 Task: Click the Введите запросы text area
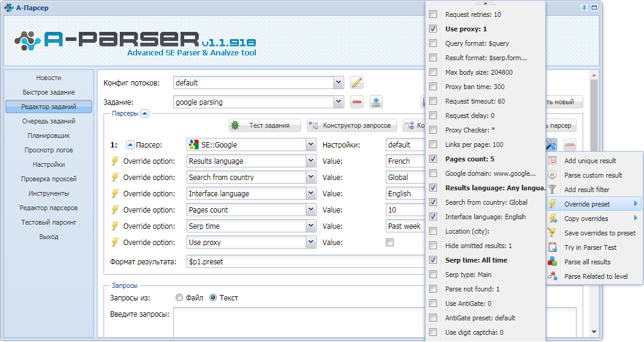[300, 323]
